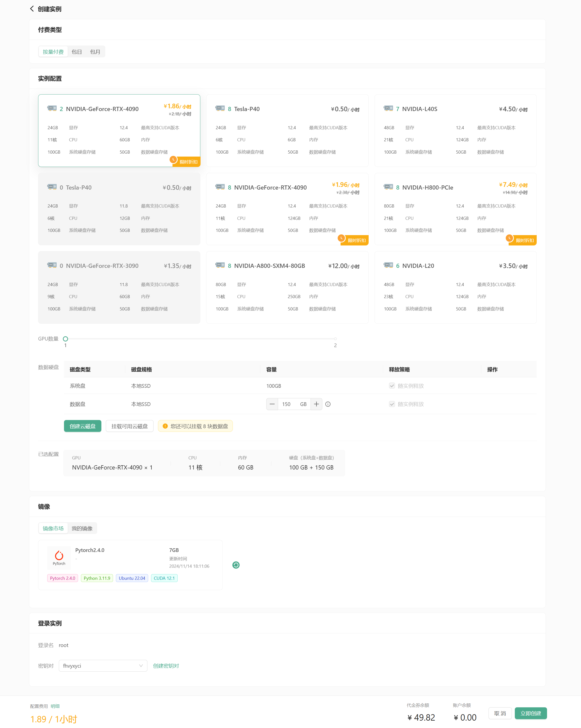Go back using the arrow beside 创建实例
This screenshot has height=728, width=581.
coord(32,9)
